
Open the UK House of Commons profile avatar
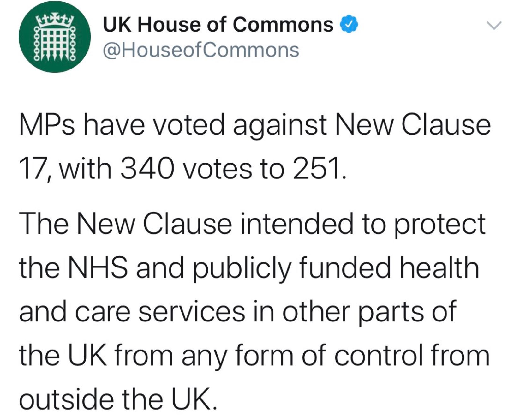click(55, 37)
